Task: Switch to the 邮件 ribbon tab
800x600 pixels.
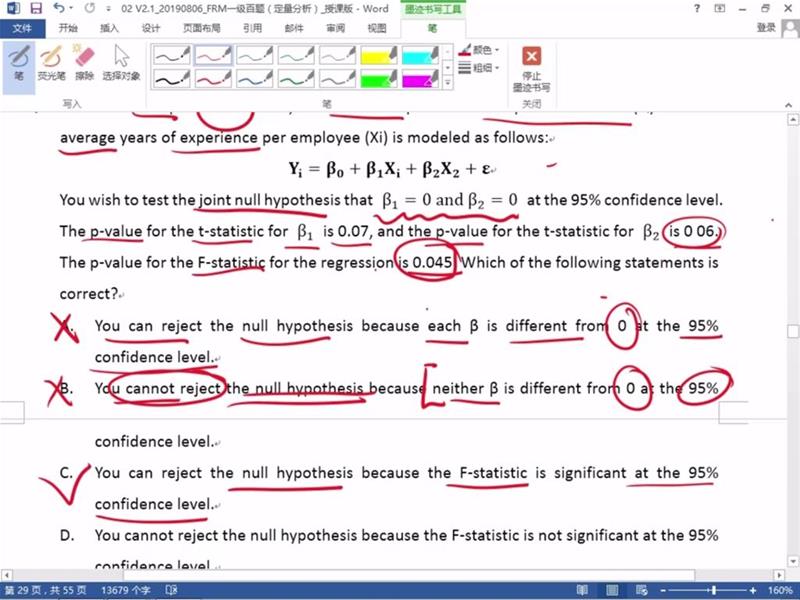Action: click(x=294, y=28)
